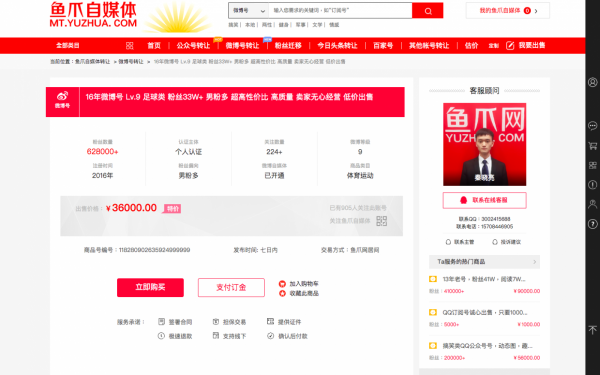The height and width of the screenshot is (375, 600).
Task: Click the 立即购买 buy now button
Action: click(x=150, y=287)
